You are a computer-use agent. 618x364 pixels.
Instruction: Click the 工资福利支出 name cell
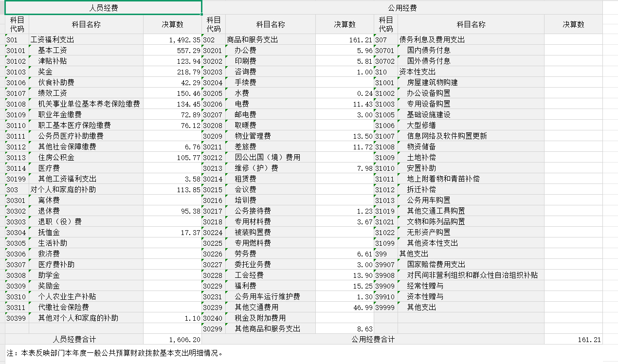(x=86, y=40)
